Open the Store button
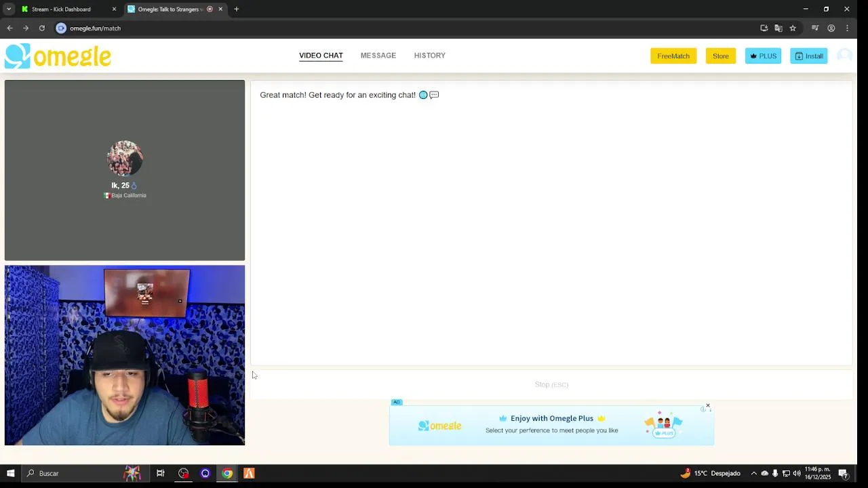This screenshot has height=488, width=868. 721,56
